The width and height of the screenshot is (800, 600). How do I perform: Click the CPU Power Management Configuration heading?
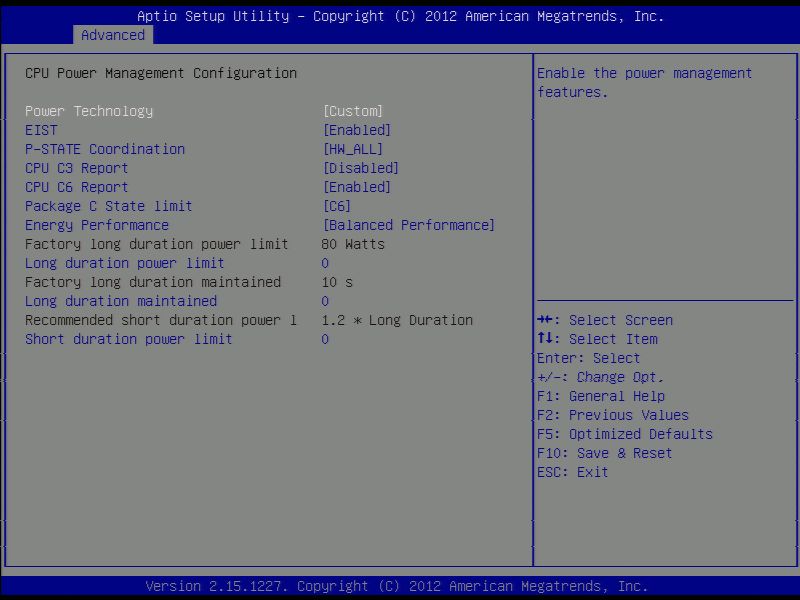coord(161,73)
